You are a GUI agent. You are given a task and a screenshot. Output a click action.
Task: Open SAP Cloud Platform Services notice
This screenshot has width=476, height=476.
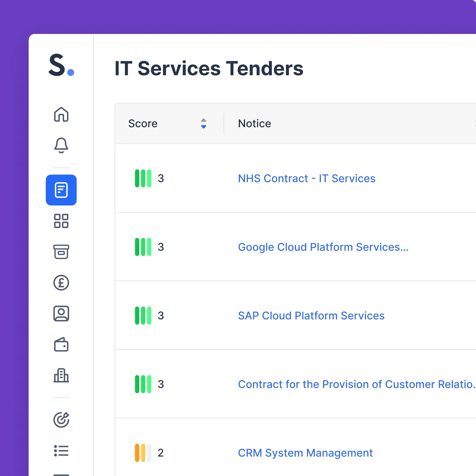(x=311, y=316)
